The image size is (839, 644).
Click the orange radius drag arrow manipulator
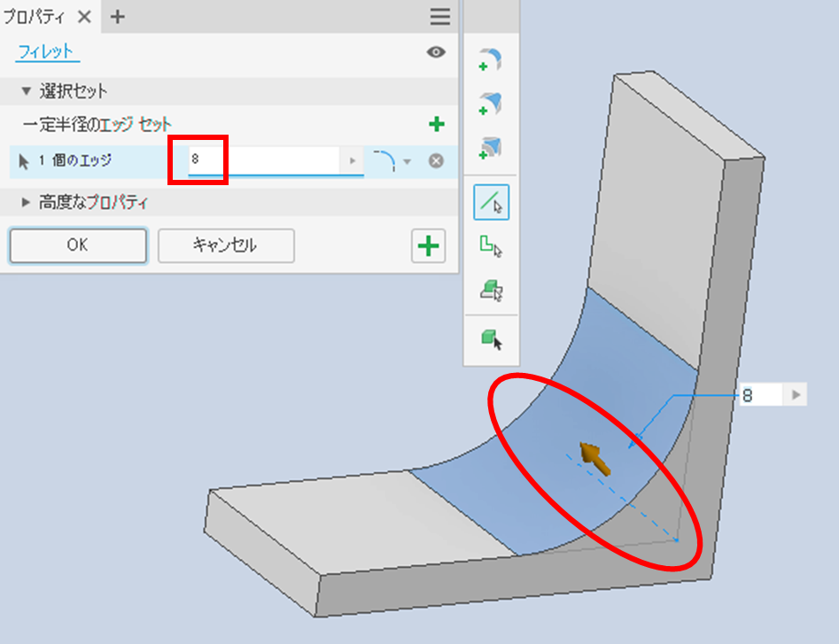(595, 458)
